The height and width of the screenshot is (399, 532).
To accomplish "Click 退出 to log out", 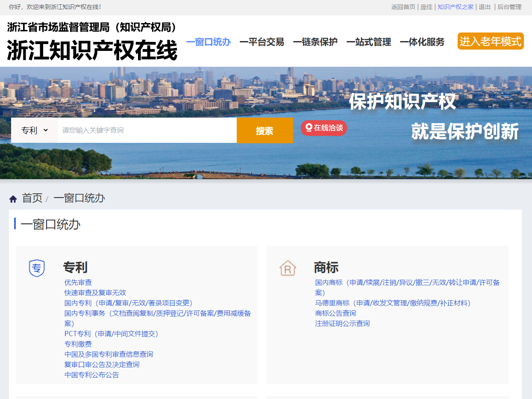I will coord(485,7).
